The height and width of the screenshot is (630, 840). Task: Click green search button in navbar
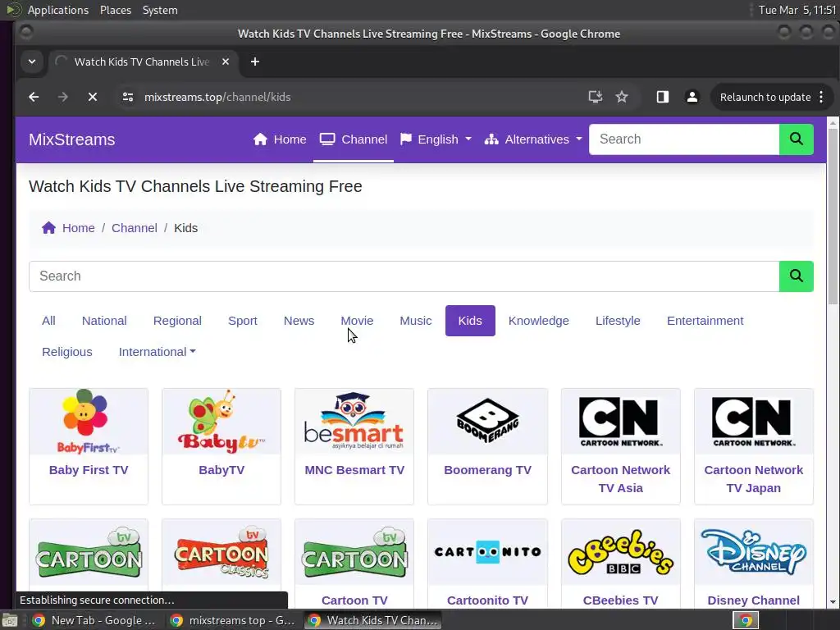(x=796, y=139)
